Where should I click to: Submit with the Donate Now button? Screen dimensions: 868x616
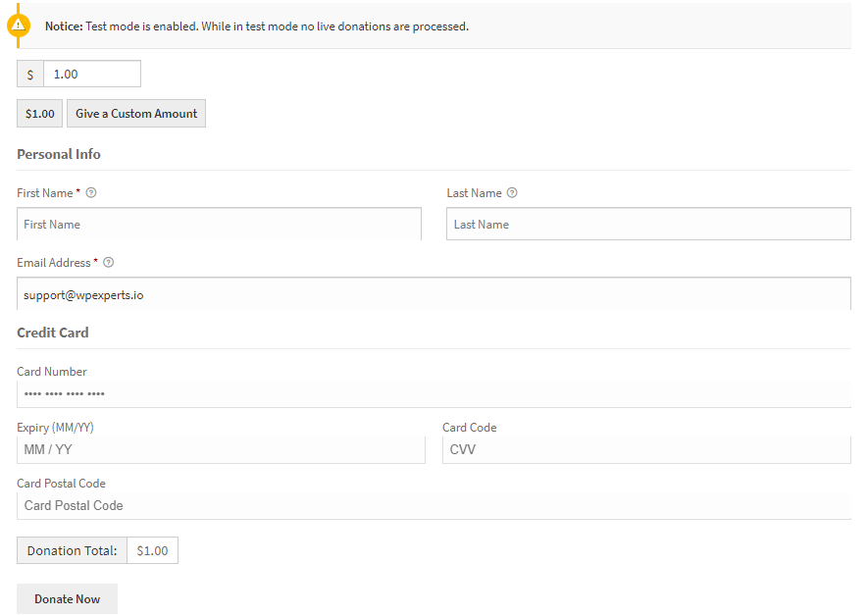click(x=67, y=599)
